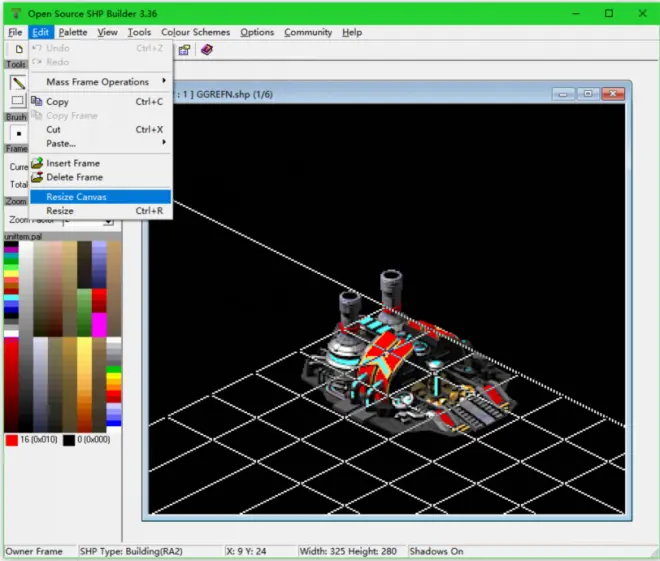The width and height of the screenshot is (660, 561).
Task: Minimize the GGREFN.shp document window
Action: click(x=563, y=94)
